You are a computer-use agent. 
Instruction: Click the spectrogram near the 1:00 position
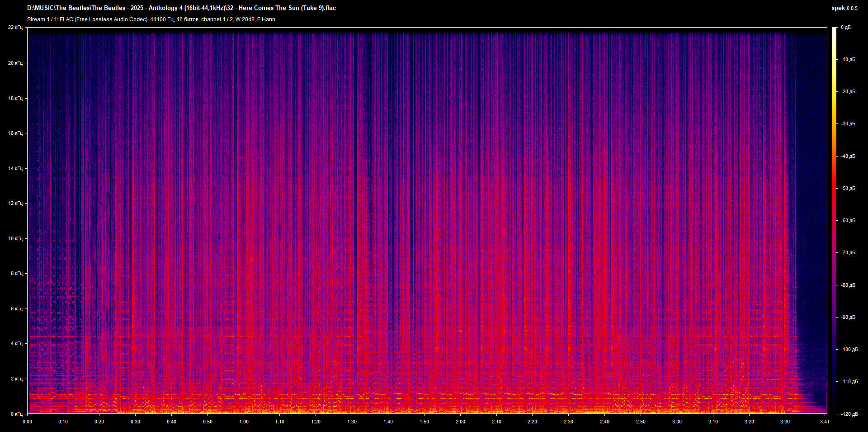coord(244,226)
